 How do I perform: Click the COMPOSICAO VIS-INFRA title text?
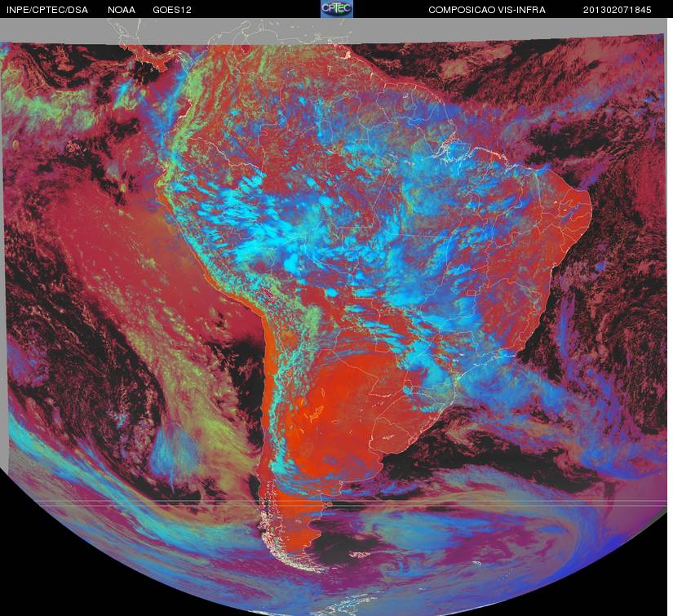487,10
